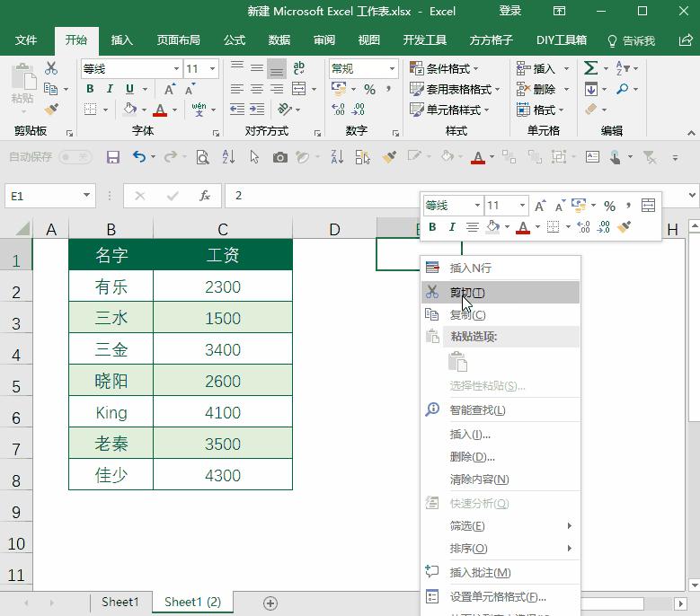The height and width of the screenshot is (616, 700).
Task: Toggle italic in the mini toolbar
Action: (x=452, y=227)
